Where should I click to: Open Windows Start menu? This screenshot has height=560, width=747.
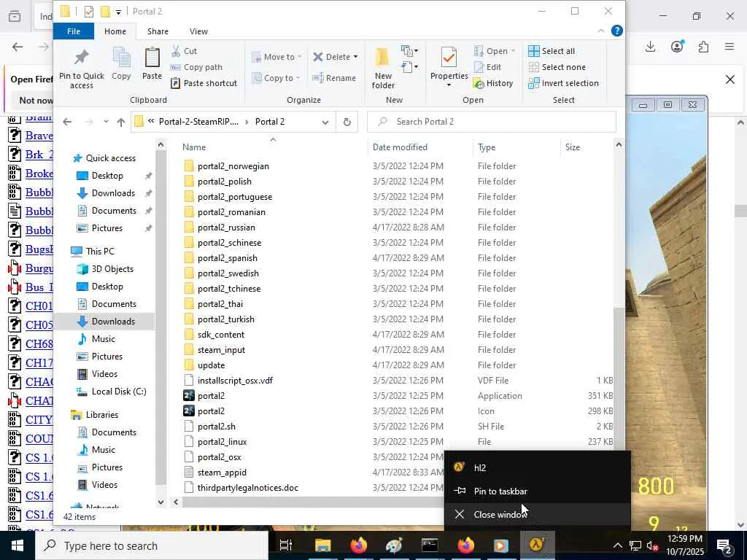coord(18,545)
